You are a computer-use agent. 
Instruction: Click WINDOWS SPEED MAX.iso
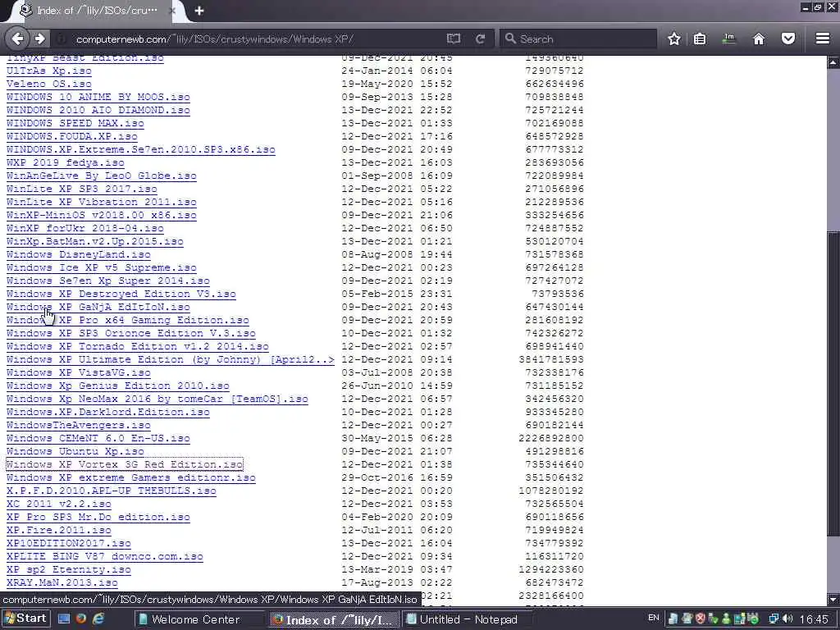tap(75, 123)
